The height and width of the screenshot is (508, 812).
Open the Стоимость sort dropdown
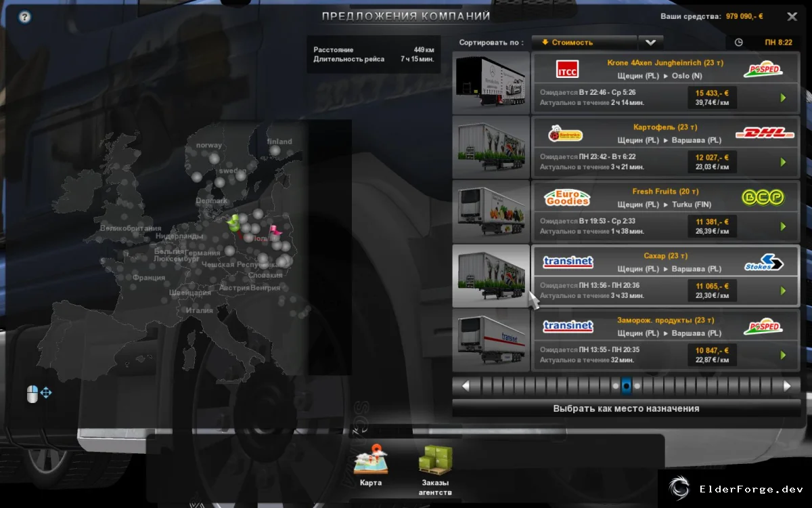(x=584, y=42)
